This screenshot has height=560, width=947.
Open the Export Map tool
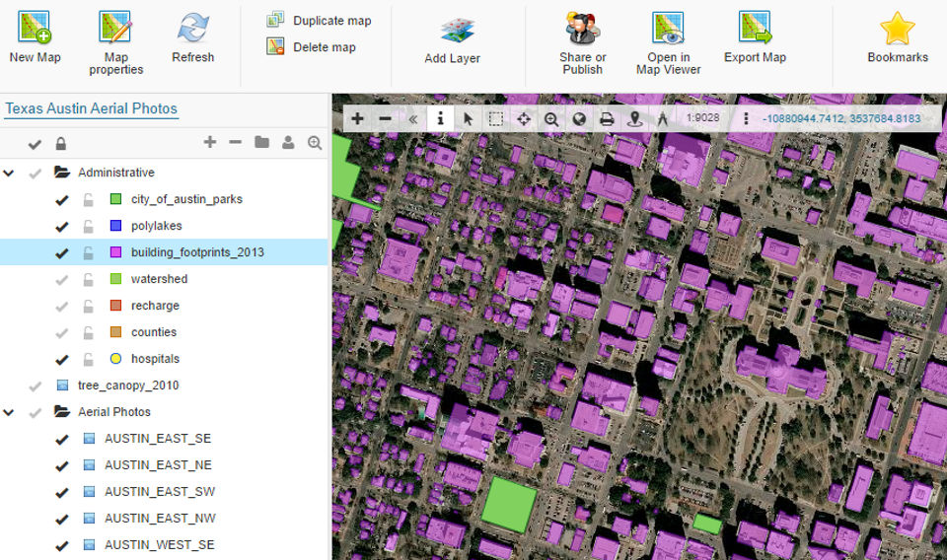pos(755,29)
